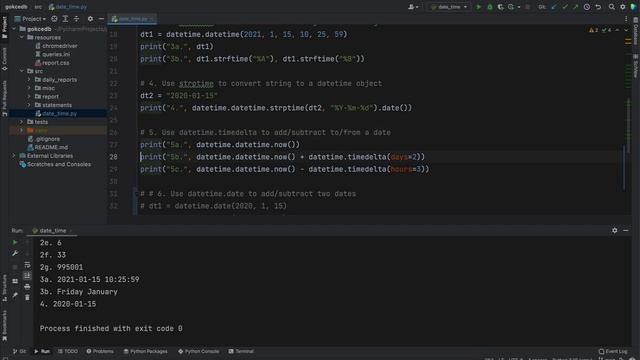Open the Project panel options gear
The width and height of the screenshot is (640, 360).
pos(90,19)
